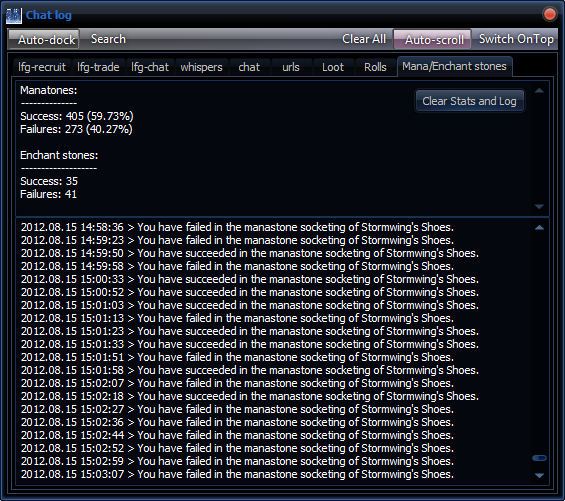565x501 pixels.
Task: Open the Search function
Action: pyautogui.click(x=108, y=39)
